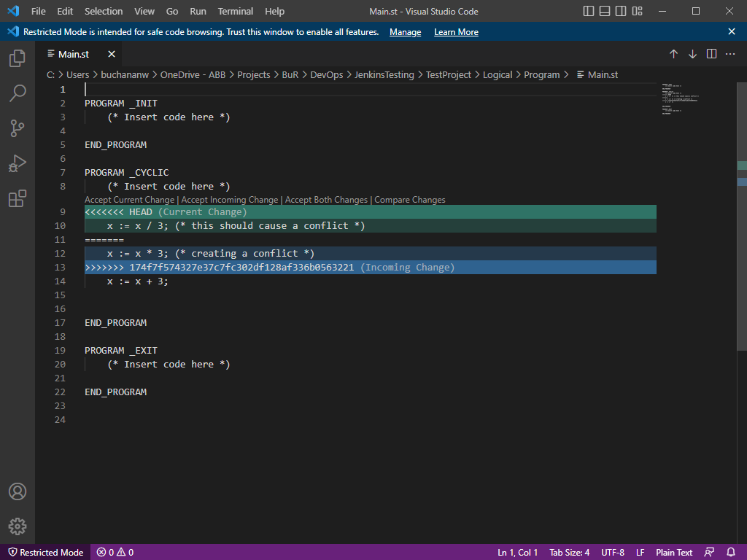The width and height of the screenshot is (747, 560).
Task: Go to next change arrow down icon
Action: click(693, 54)
